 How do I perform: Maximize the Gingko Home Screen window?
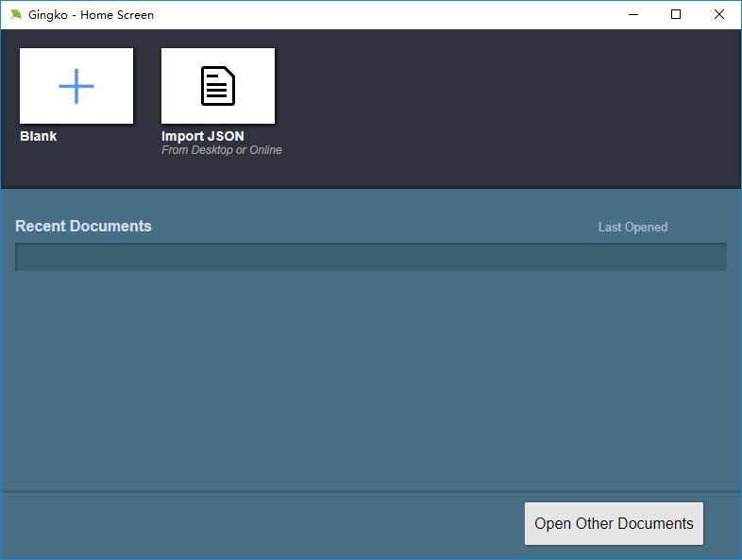point(676,15)
